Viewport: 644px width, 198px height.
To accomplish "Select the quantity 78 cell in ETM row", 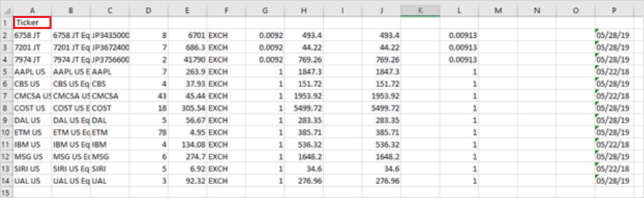I will tap(149, 133).
